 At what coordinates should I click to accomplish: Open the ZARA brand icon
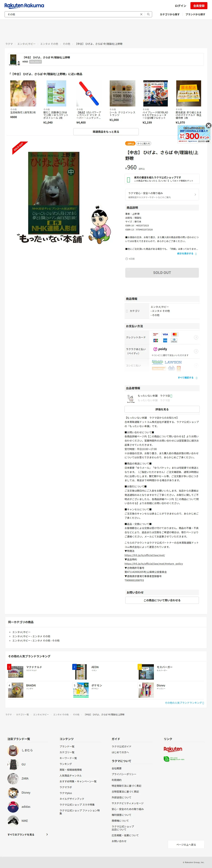pyautogui.click(x=13, y=779)
